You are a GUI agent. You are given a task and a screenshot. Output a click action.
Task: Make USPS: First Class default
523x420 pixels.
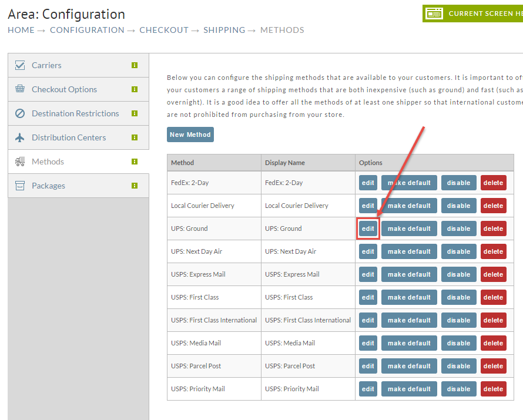tap(409, 297)
